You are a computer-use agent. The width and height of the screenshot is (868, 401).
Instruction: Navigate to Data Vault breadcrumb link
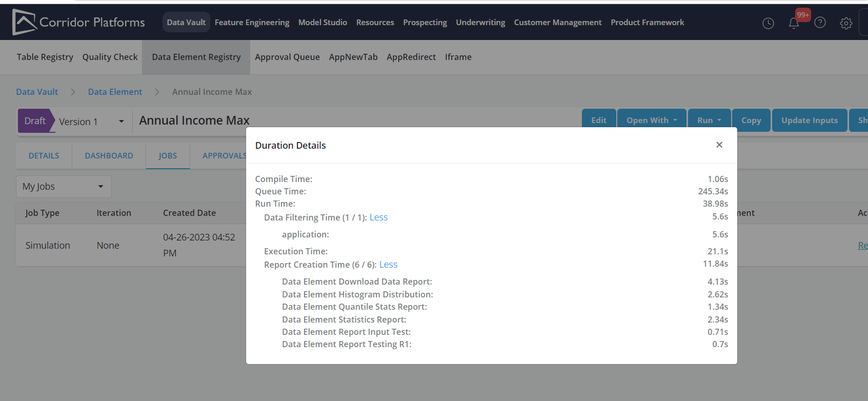tap(37, 92)
